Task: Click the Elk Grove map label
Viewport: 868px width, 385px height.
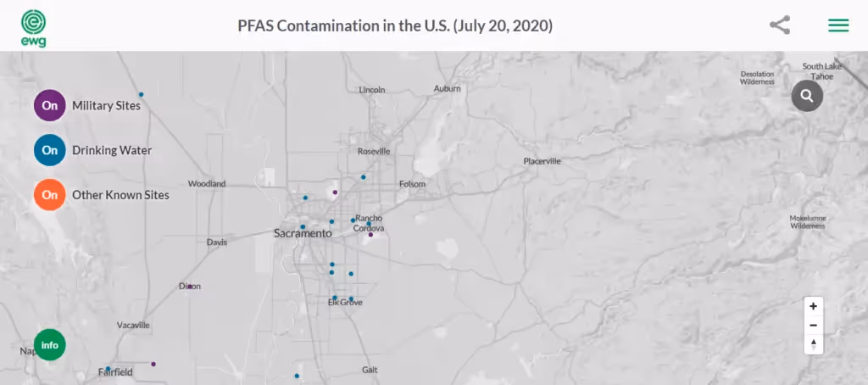Action: (346, 303)
